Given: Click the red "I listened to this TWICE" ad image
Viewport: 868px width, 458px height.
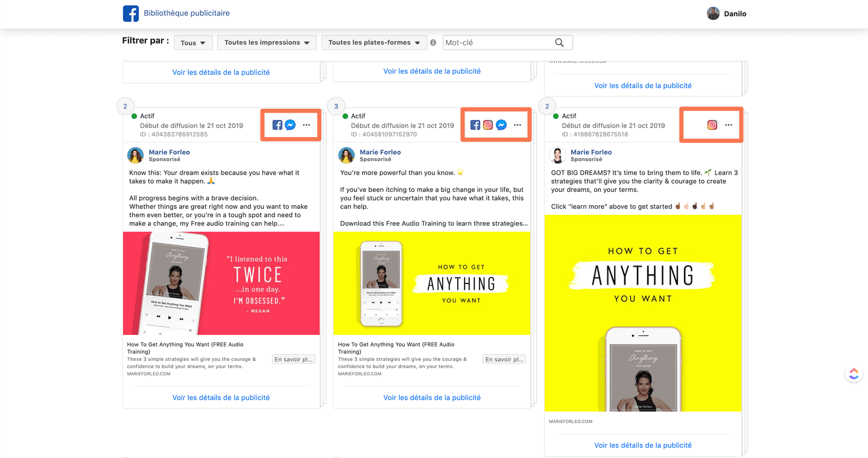Looking at the screenshot, I should point(221,284).
